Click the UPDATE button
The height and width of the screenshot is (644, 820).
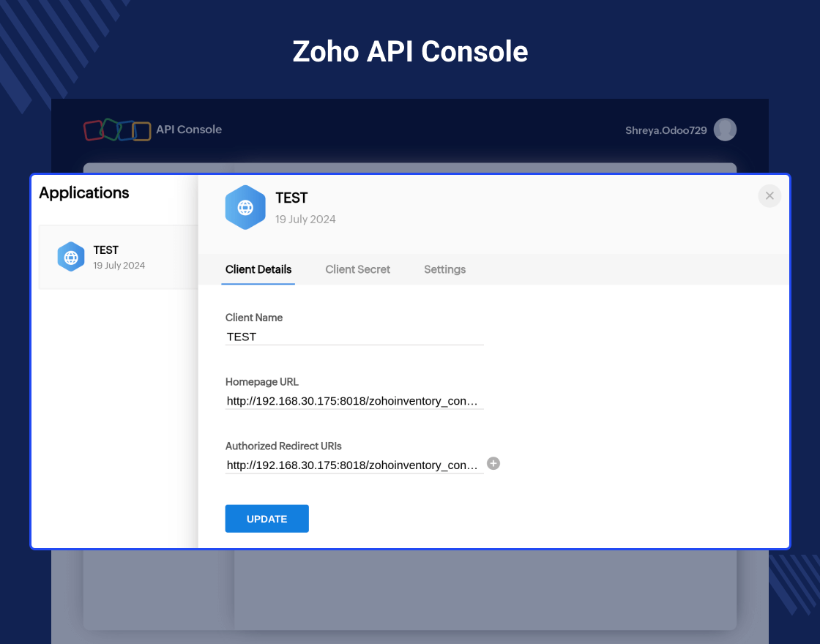coord(266,519)
